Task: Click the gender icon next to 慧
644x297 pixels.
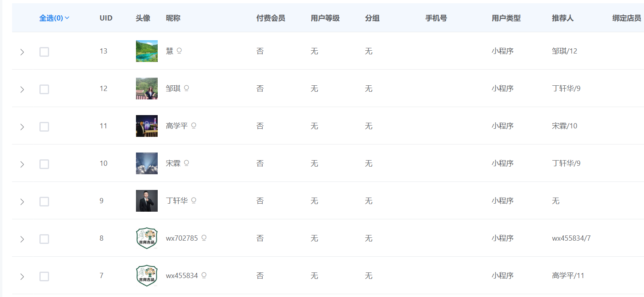Action: (179, 51)
